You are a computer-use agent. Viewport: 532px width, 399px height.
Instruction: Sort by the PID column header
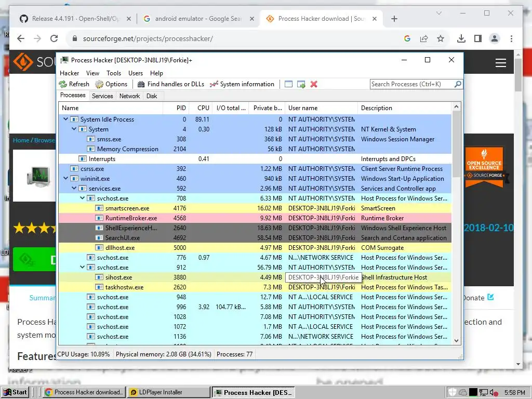176,108
